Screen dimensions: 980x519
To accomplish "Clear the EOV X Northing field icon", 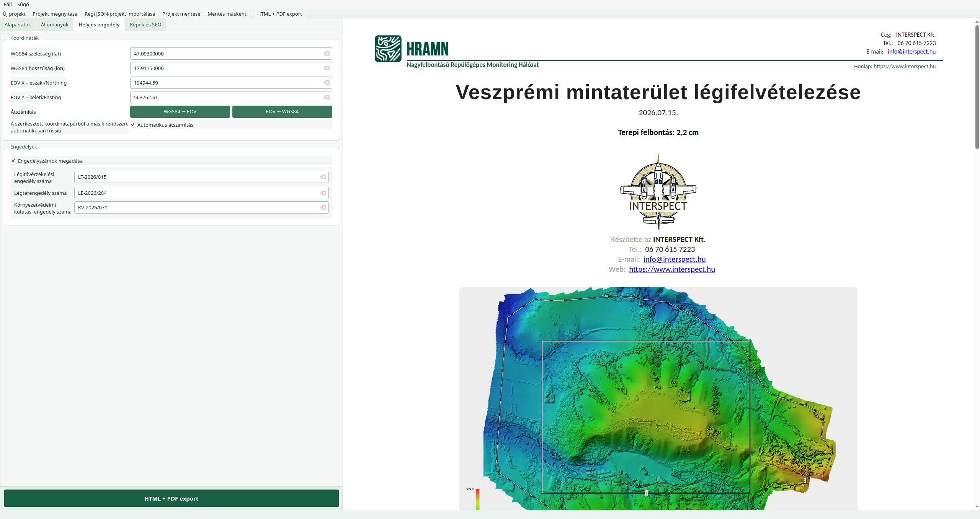I will coord(327,83).
